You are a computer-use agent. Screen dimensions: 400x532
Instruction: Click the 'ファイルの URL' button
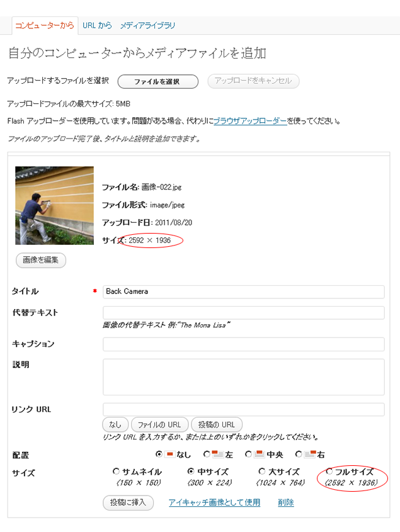[x=159, y=424]
